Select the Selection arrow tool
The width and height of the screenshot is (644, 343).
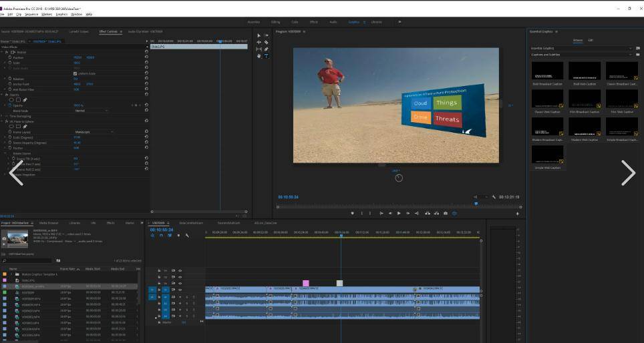(259, 36)
